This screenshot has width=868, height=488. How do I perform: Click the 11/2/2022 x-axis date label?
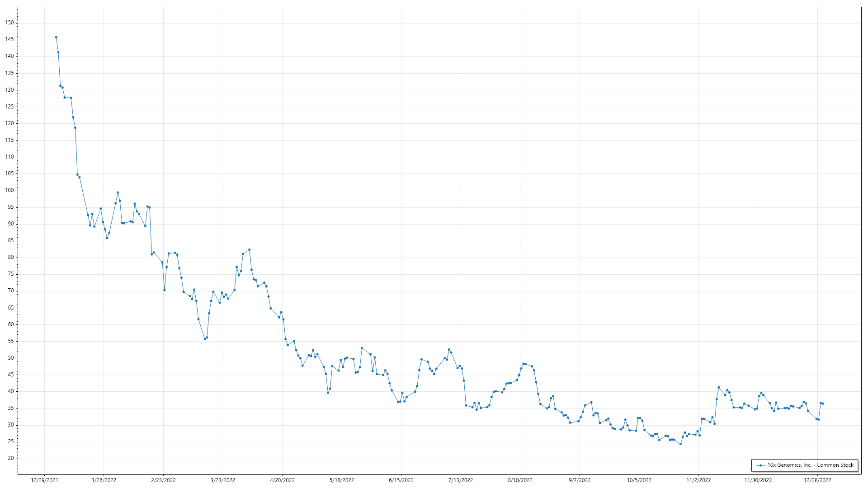[x=698, y=480]
